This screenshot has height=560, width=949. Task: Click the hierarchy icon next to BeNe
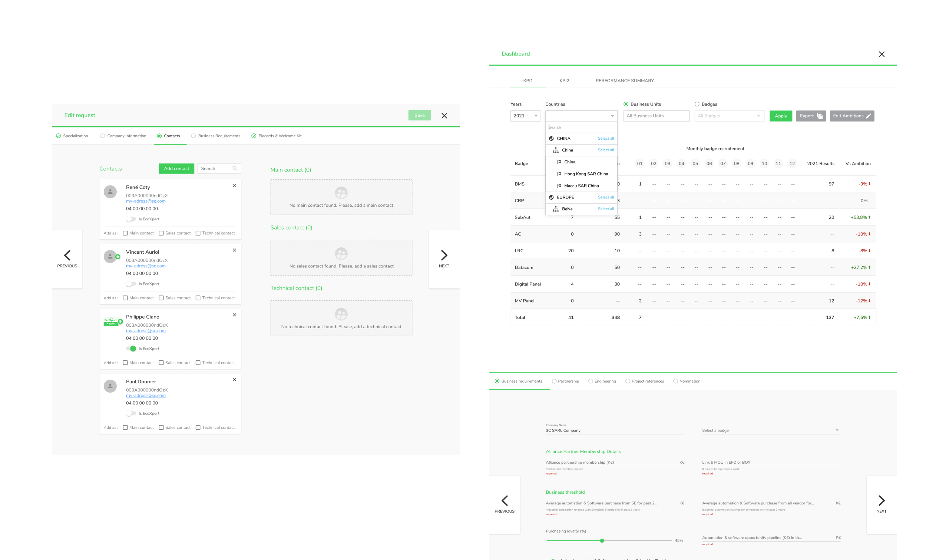tap(556, 209)
